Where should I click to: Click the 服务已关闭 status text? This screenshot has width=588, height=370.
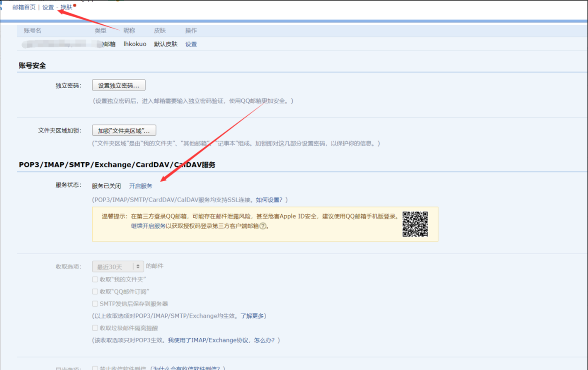106,186
